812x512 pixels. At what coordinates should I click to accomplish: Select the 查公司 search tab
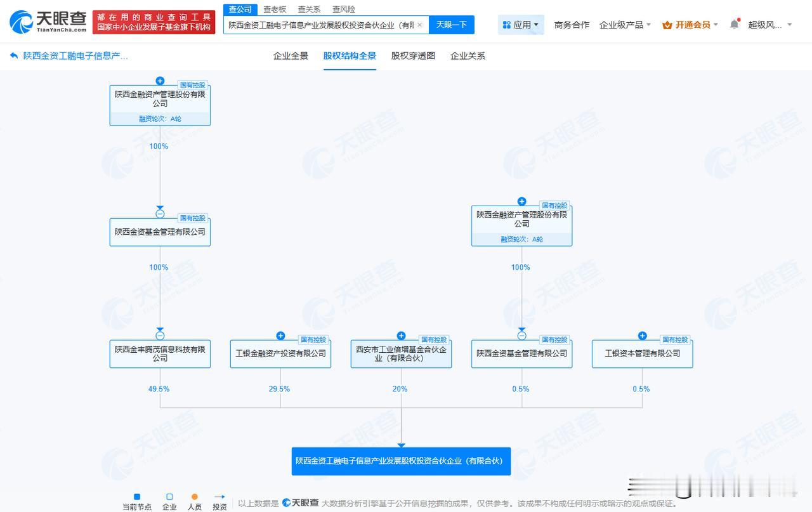click(240, 9)
